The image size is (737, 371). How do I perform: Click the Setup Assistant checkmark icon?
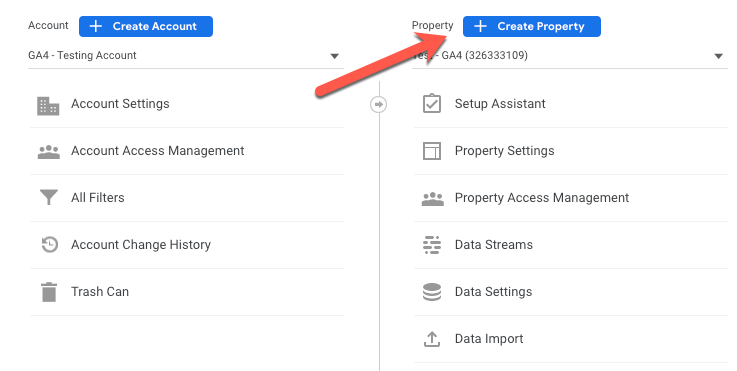(432, 103)
